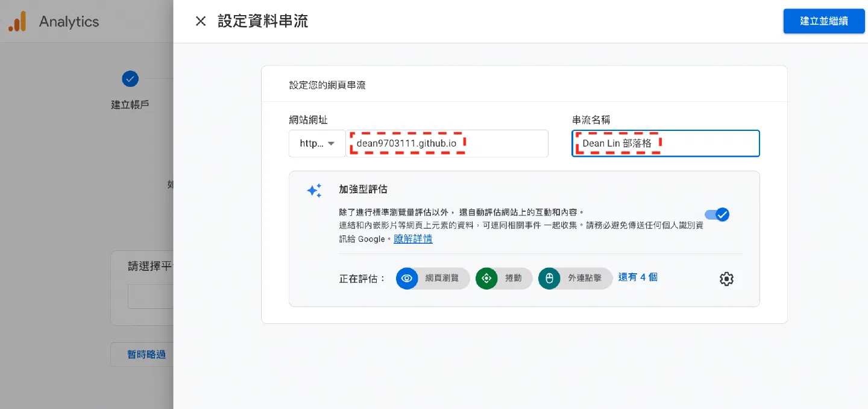The image size is (868, 409).
Task: Click the 外連點擊 mouse icon chip
Action: (x=575, y=279)
